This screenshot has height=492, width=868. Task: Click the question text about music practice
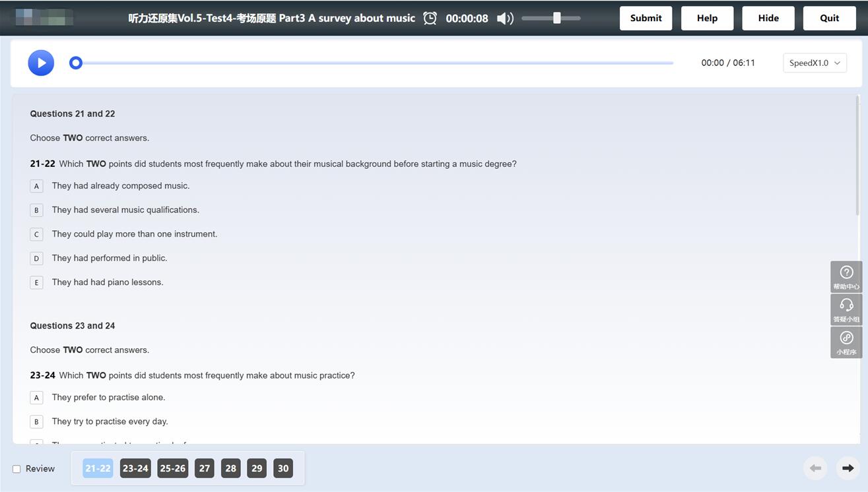(x=207, y=375)
